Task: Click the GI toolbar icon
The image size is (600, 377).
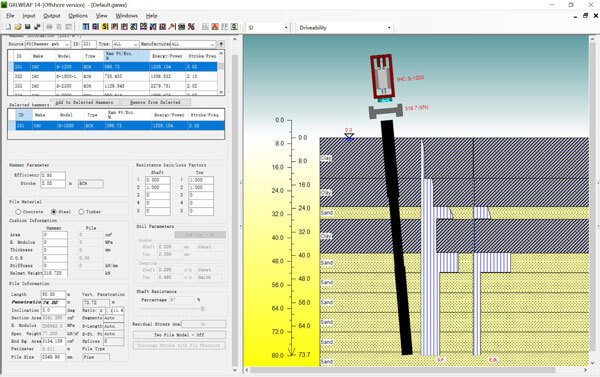Action: coord(95,27)
